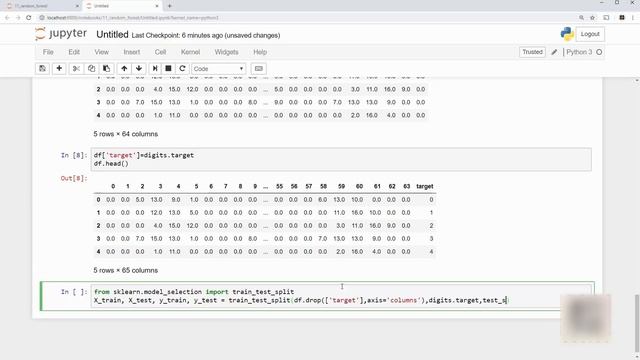The width and height of the screenshot is (640, 360).
Task: Click into the train_test_split code cell
Action: pyautogui.click(x=341, y=296)
